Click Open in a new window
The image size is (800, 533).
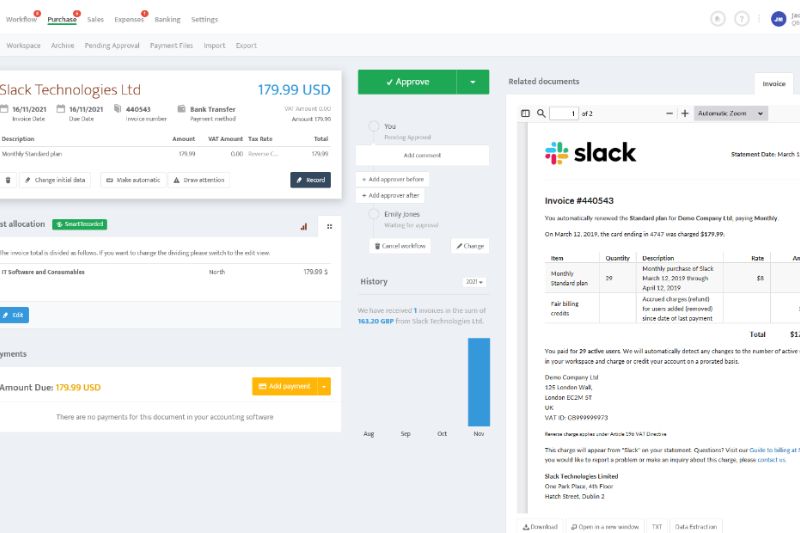click(605, 527)
